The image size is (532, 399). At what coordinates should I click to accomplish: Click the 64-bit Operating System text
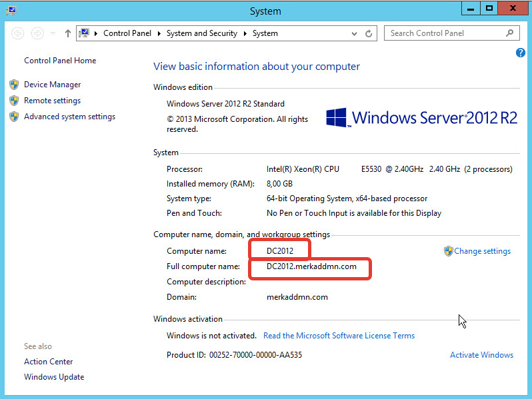[347, 199]
